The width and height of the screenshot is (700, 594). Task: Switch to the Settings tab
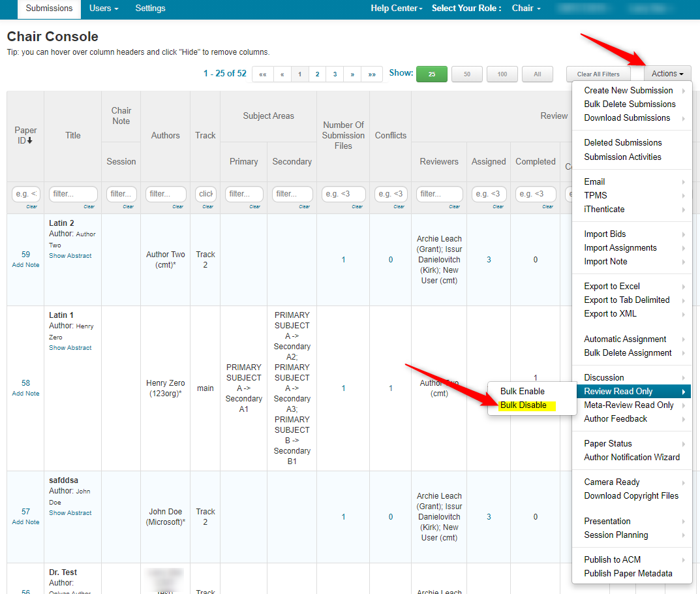[150, 8]
